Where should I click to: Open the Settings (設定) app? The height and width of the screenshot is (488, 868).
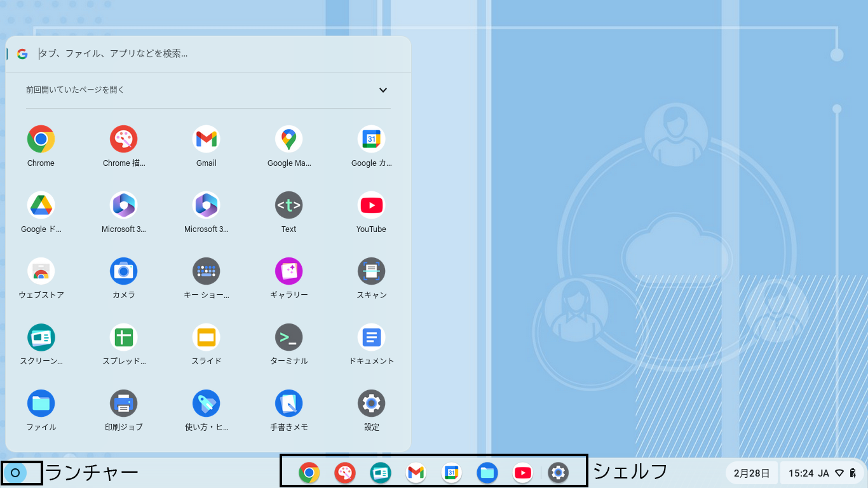(x=371, y=402)
